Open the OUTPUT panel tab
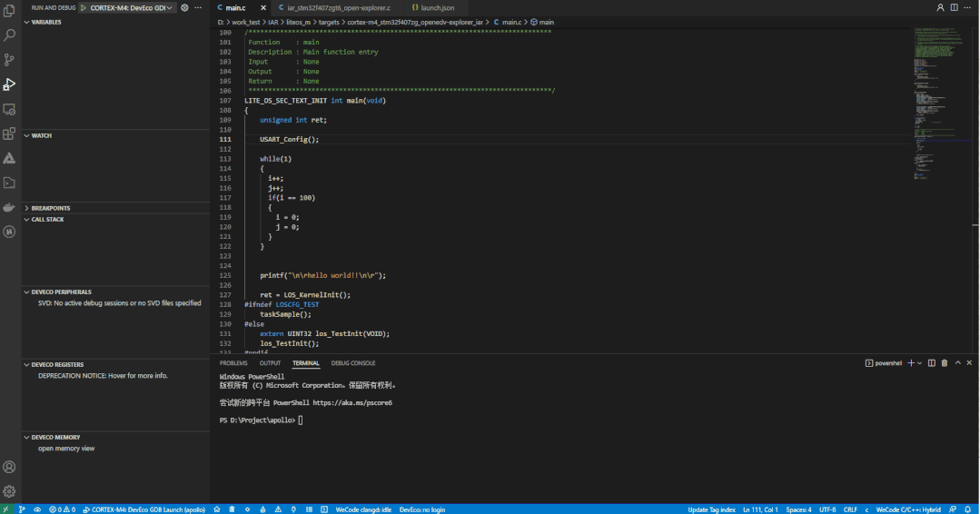Image resolution: width=980 pixels, height=514 pixels. [x=270, y=363]
